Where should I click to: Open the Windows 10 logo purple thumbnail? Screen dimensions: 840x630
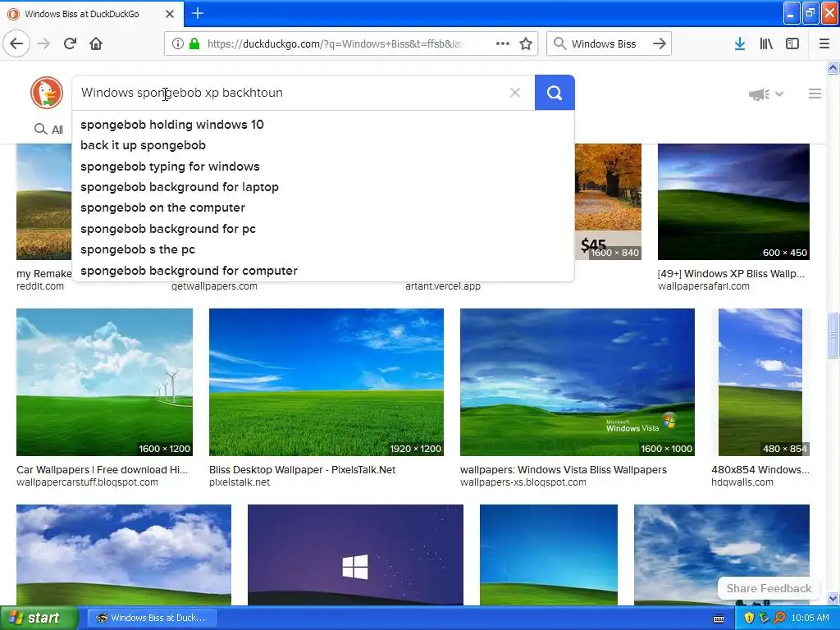coord(355,555)
